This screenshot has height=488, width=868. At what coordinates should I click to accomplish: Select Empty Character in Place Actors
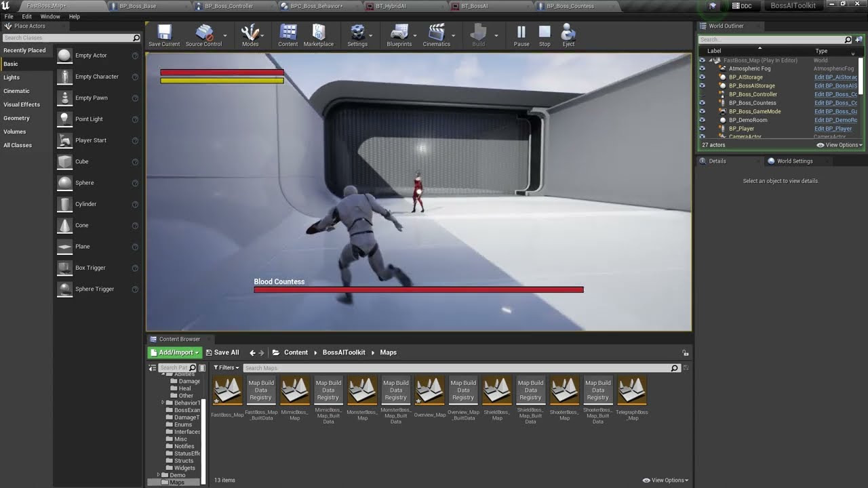(98, 77)
